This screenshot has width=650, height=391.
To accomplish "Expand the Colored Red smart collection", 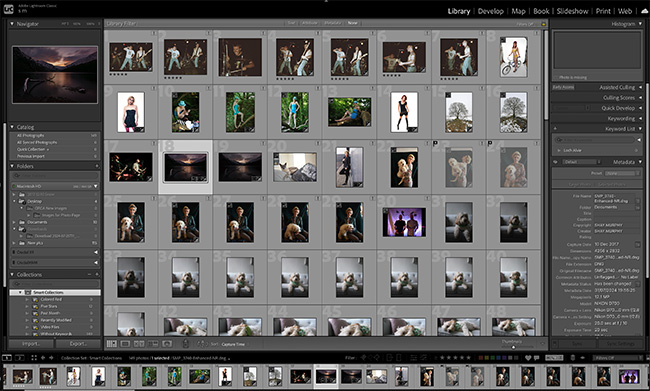I will (27, 299).
